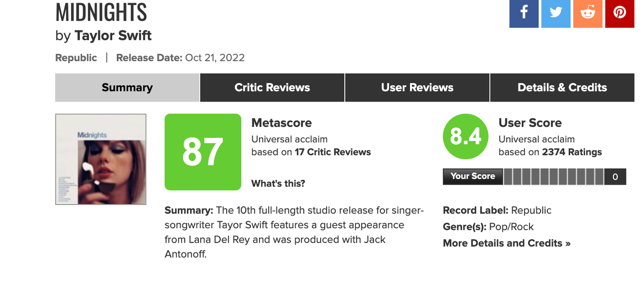Open Taylor Swift's artist page
The image size is (644, 283).
pos(113,35)
